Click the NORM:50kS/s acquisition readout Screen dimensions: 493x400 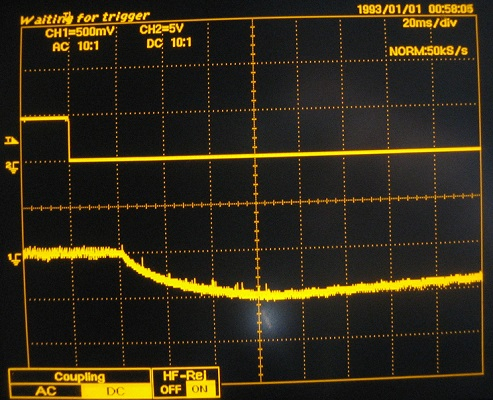[428, 51]
